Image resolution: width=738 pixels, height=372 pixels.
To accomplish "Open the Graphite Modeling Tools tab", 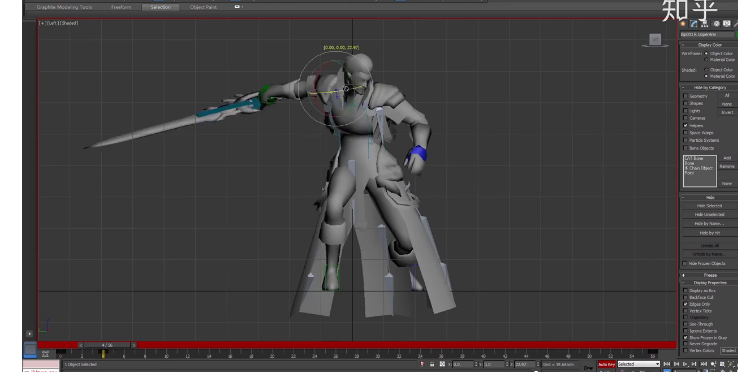I will click(64, 7).
